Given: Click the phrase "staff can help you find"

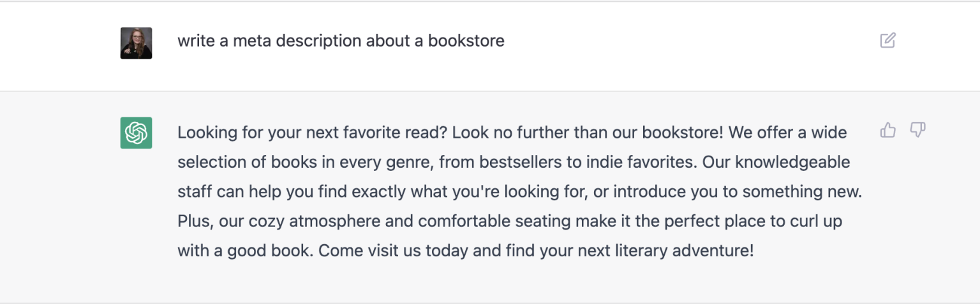Looking at the screenshot, I should 262,191.
